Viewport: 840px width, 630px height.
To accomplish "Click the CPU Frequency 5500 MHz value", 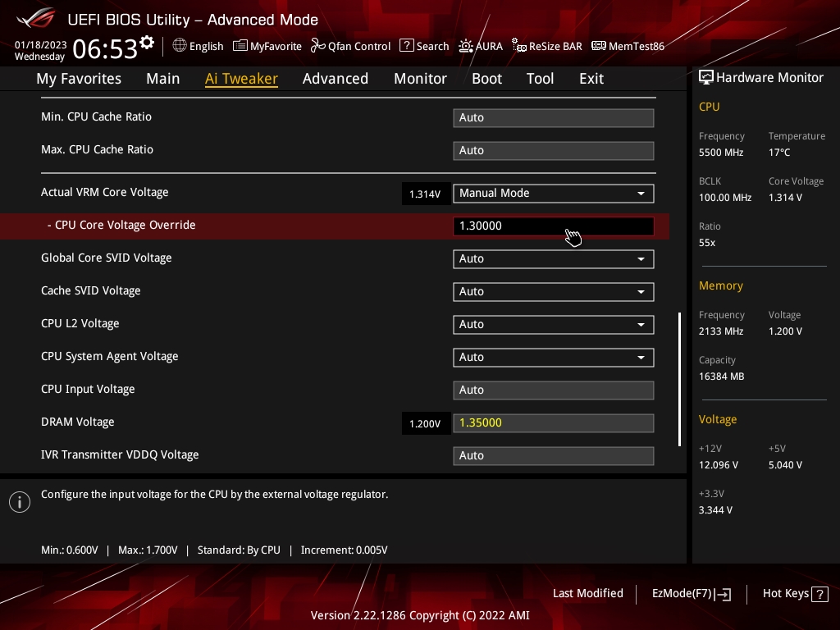I will click(x=721, y=152).
